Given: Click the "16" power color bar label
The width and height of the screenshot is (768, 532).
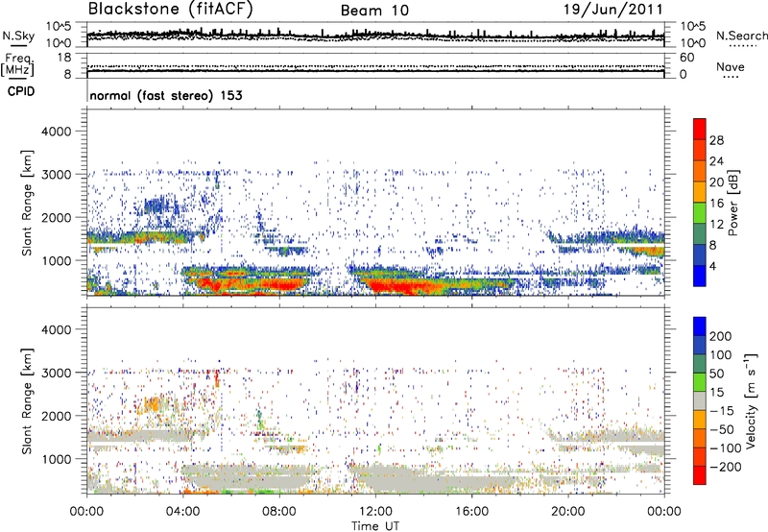Looking at the screenshot, I should (x=716, y=204).
